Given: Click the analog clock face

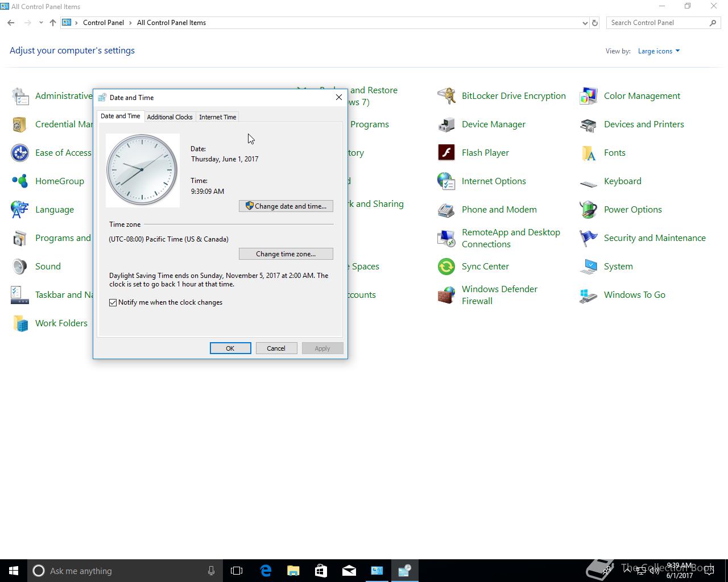Looking at the screenshot, I should [x=142, y=170].
